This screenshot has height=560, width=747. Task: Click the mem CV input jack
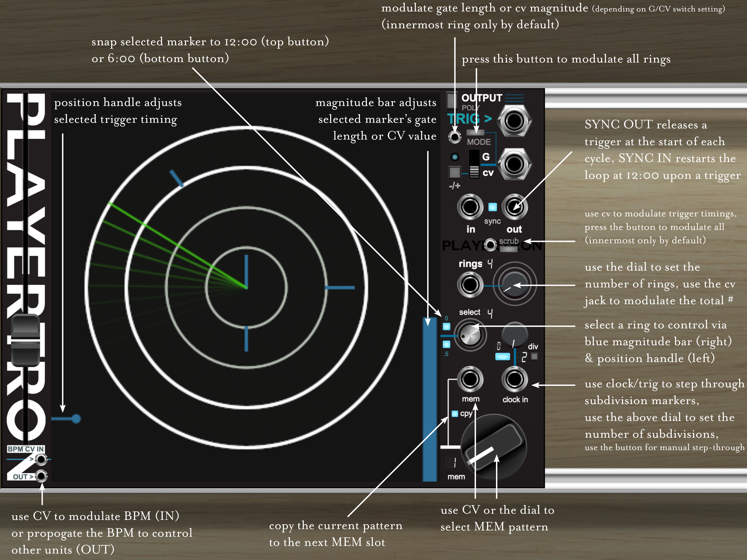(x=470, y=379)
